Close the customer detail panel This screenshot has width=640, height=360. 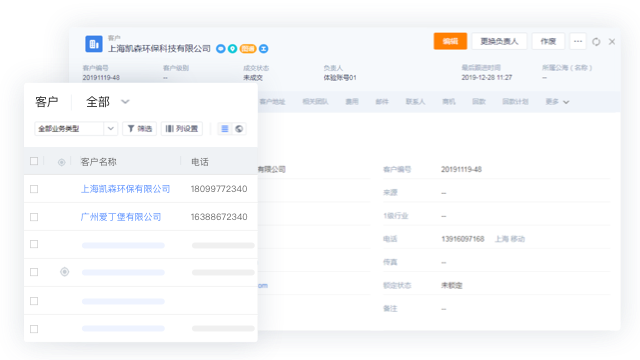point(612,42)
